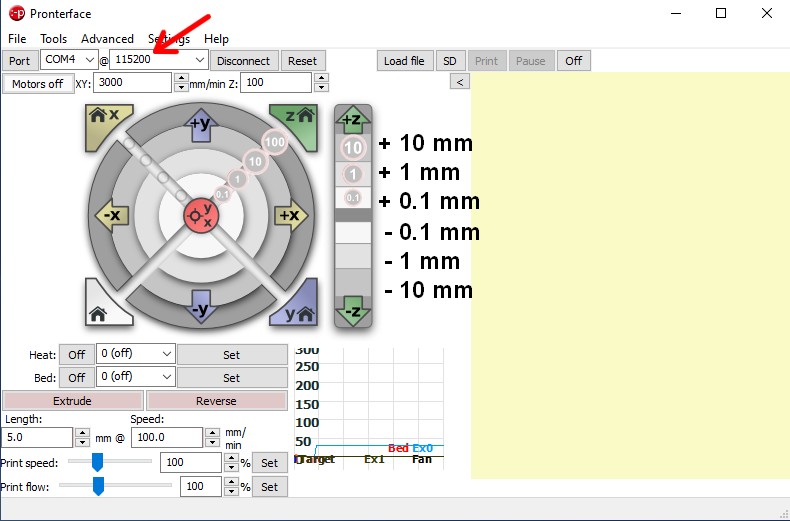The width and height of the screenshot is (790, 521).
Task: Jog -X arrow
Action: [112, 215]
